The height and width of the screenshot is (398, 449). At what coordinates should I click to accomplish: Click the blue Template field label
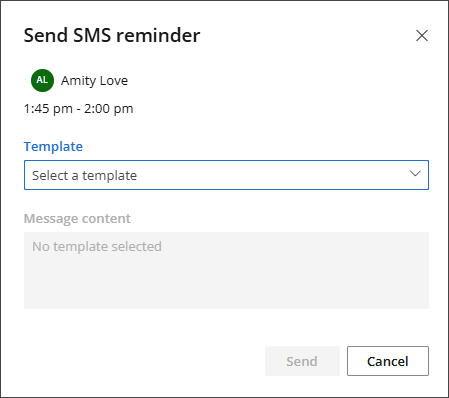click(53, 147)
